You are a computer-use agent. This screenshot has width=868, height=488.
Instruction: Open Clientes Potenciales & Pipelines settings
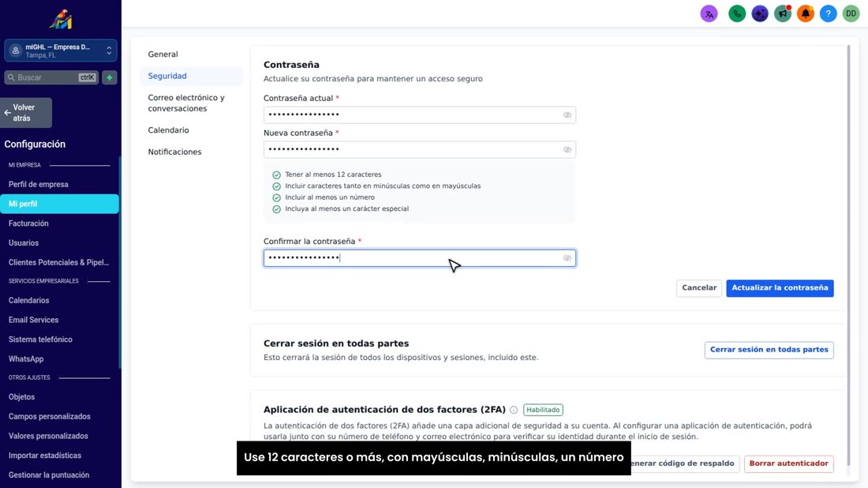(58, 262)
